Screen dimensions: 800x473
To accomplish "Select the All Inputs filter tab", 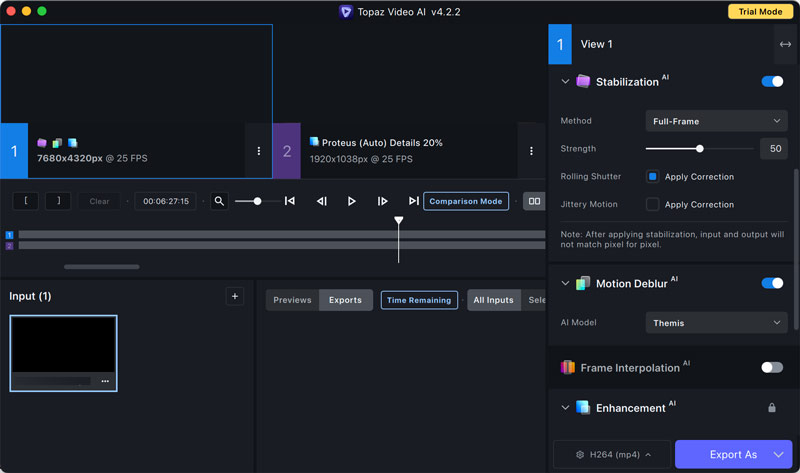I will coord(493,300).
